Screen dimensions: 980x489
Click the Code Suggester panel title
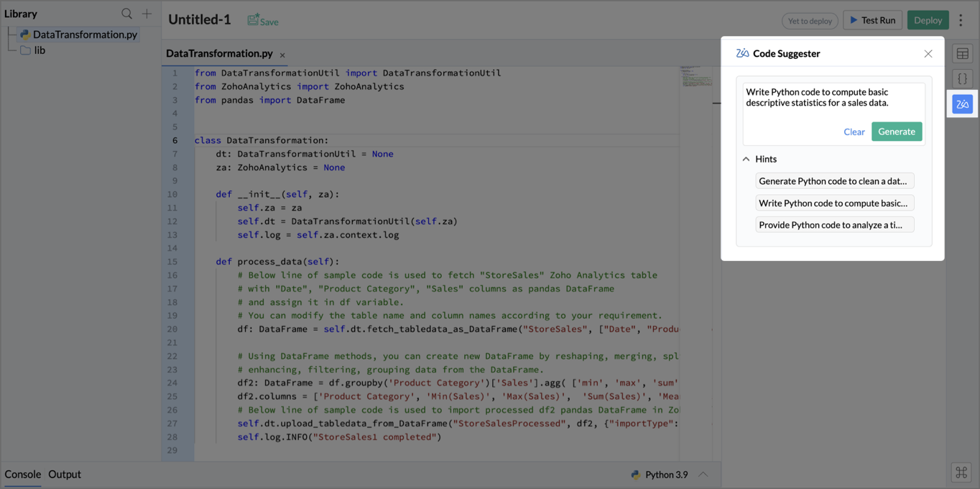(x=786, y=53)
